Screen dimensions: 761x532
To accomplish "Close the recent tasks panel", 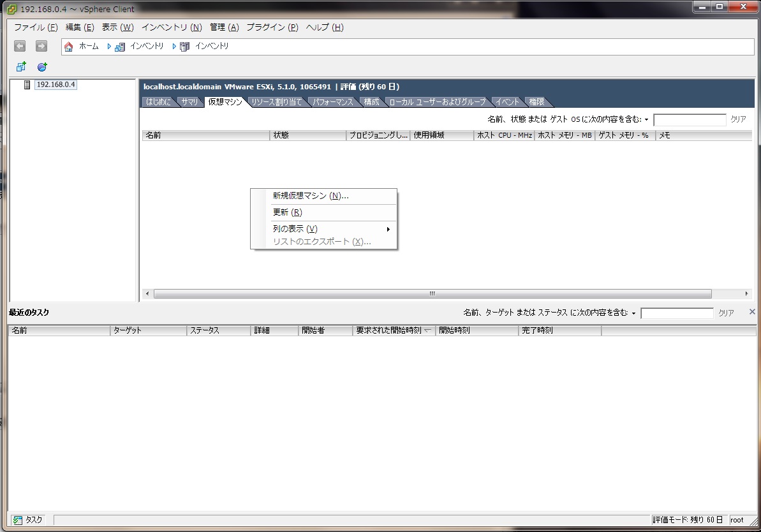I will pos(752,312).
